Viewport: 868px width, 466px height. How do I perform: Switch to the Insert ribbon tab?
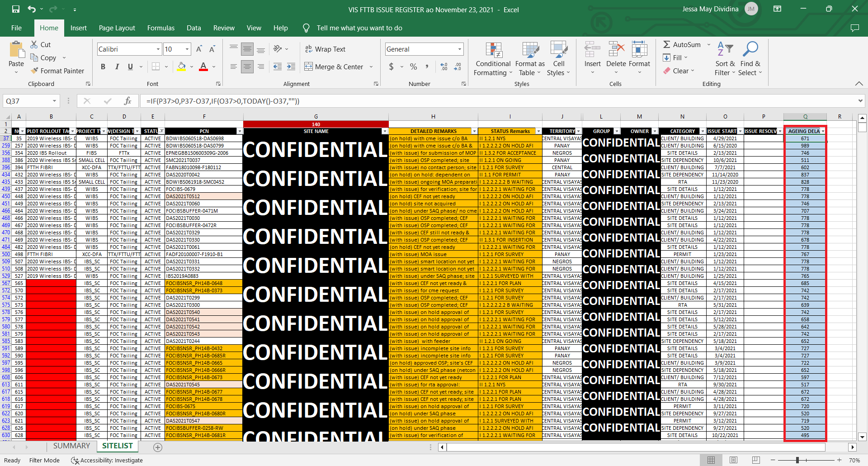click(79, 28)
